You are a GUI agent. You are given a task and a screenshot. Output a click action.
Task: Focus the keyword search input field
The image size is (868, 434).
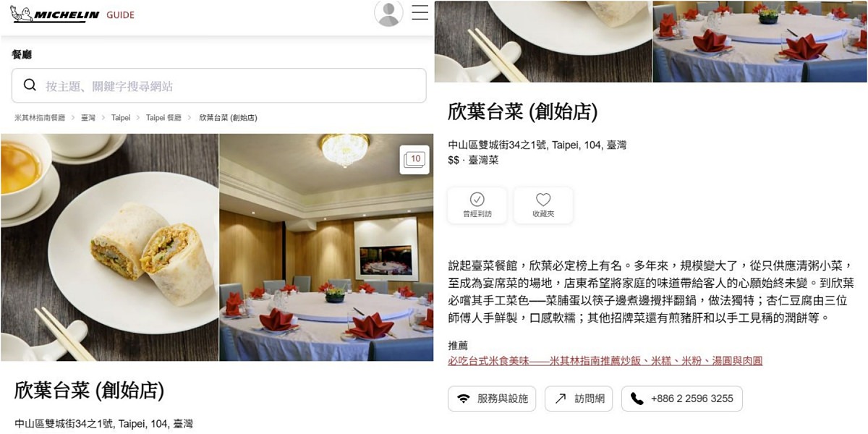click(x=218, y=85)
